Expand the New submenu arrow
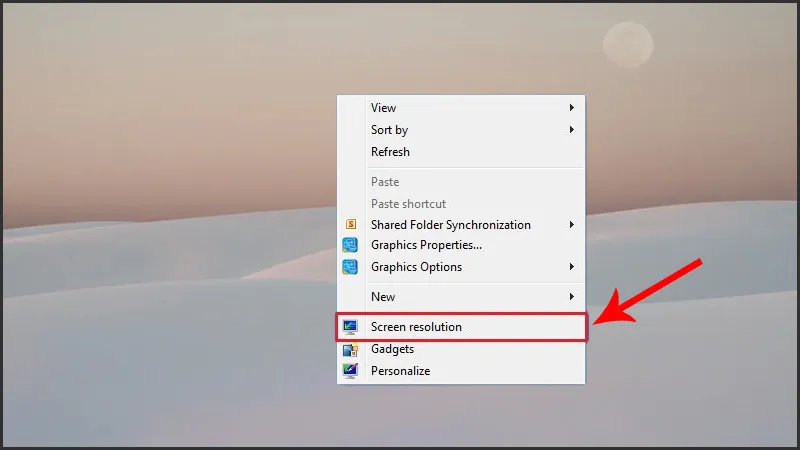Screen dimensions: 800x450 click(572, 297)
